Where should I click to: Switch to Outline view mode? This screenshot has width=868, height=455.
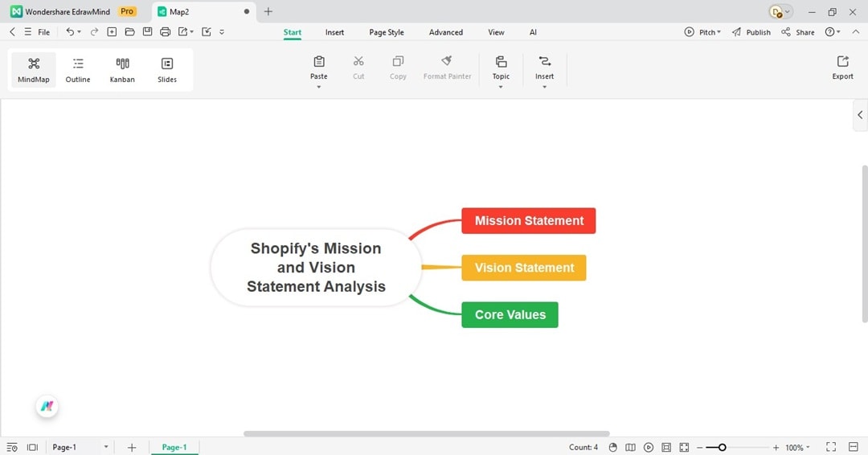coord(78,70)
